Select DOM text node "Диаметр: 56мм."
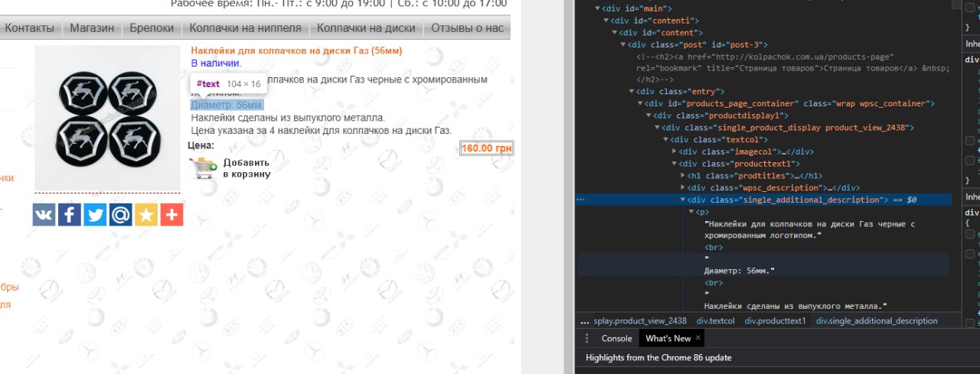Screen dimensions: 980x374 click(x=740, y=271)
